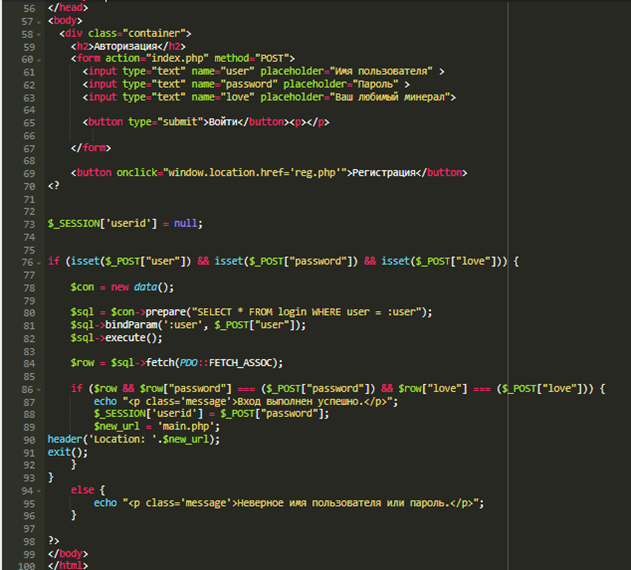
Task: Click the bindParam method call
Action: pos(131,325)
